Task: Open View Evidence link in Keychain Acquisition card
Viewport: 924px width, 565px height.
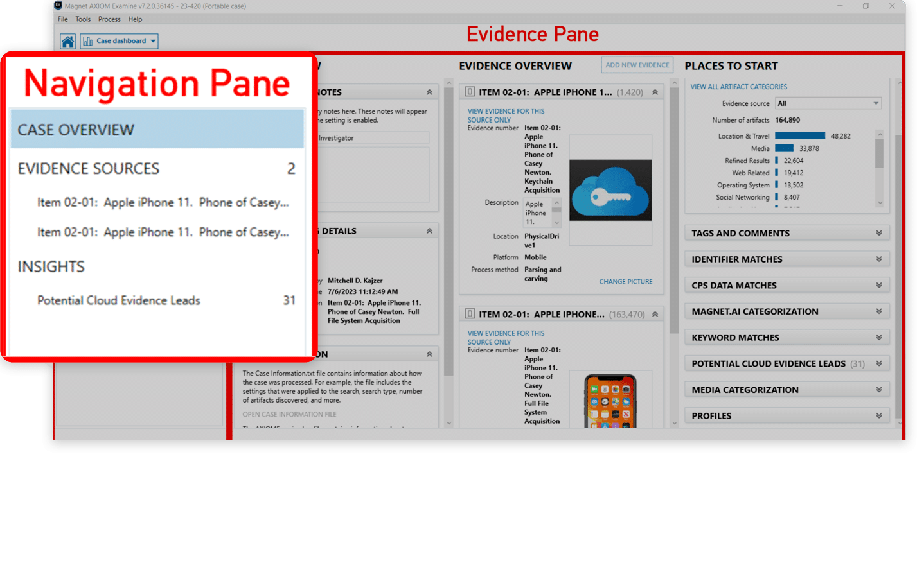Action: click(x=506, y=116)
